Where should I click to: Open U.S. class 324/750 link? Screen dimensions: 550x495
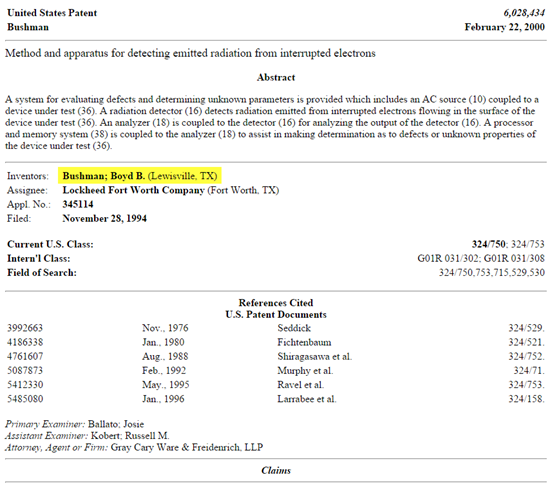click(x=489, y=244)
